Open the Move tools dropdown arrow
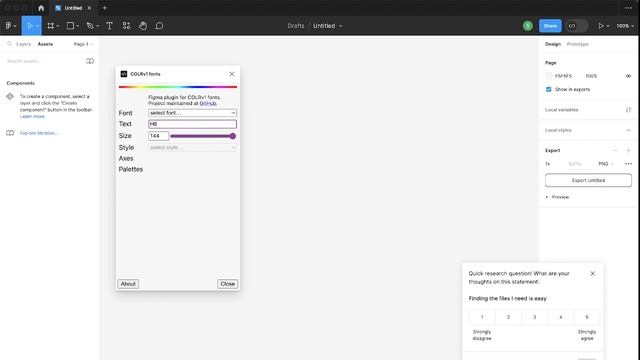Viewport: 640px width, 360px height. 37,26
